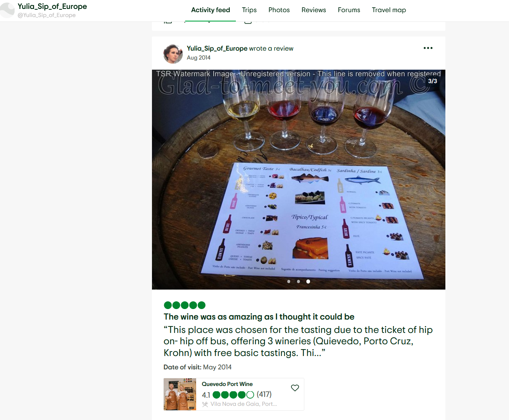The image size is (509, 420).
Task: Click the header avatar beside Yulia_Sip_of_Europe
Action: [x=7, y=10]
